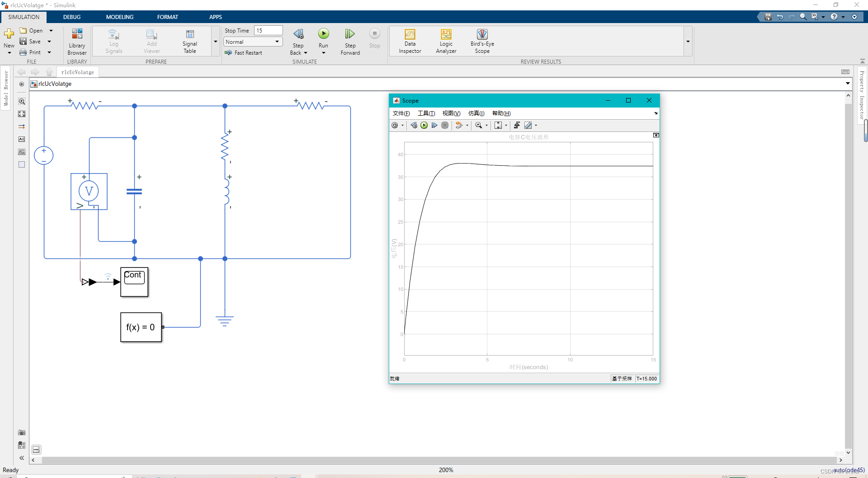
Task: Open the simulation mode Normal dropdown
Action: click(253, 42)
